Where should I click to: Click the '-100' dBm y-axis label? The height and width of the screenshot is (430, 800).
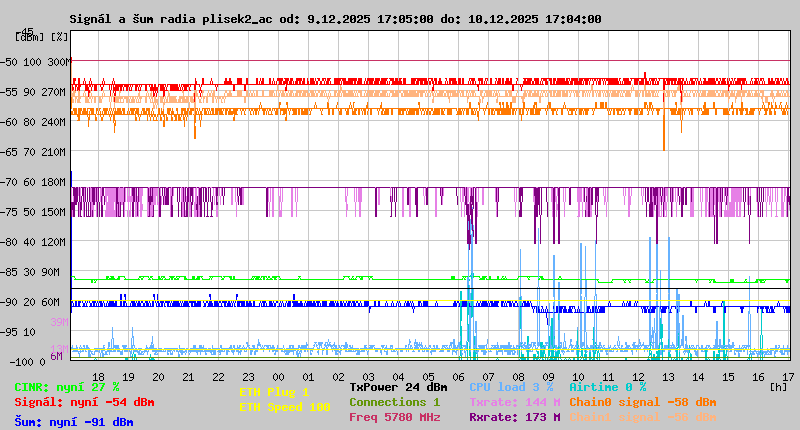point(21,362)
